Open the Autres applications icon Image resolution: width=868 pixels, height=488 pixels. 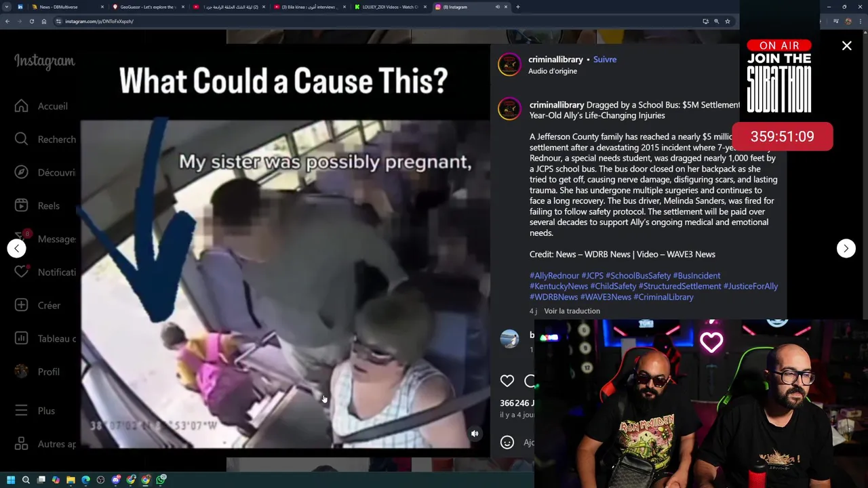click(x=21, y=444)
